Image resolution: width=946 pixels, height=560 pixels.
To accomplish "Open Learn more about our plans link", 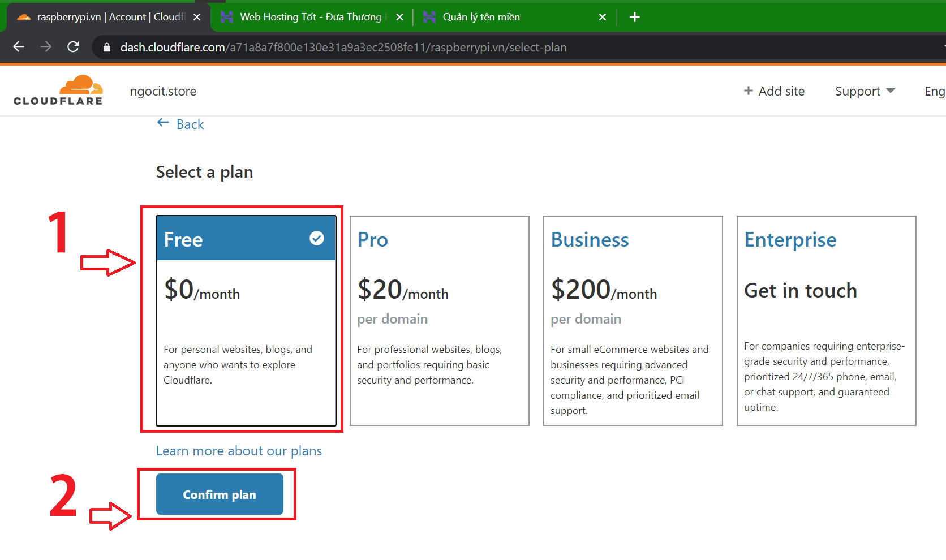I will coord(239,451).
